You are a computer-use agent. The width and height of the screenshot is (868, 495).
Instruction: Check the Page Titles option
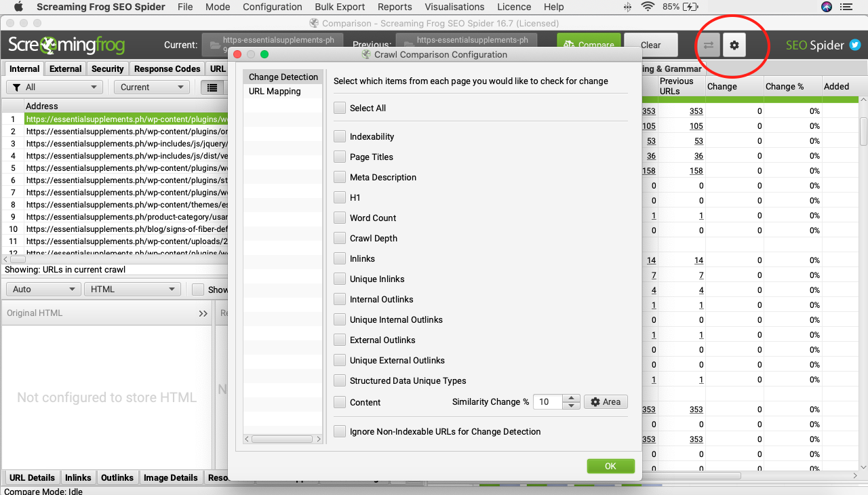(x=340, y=157)
